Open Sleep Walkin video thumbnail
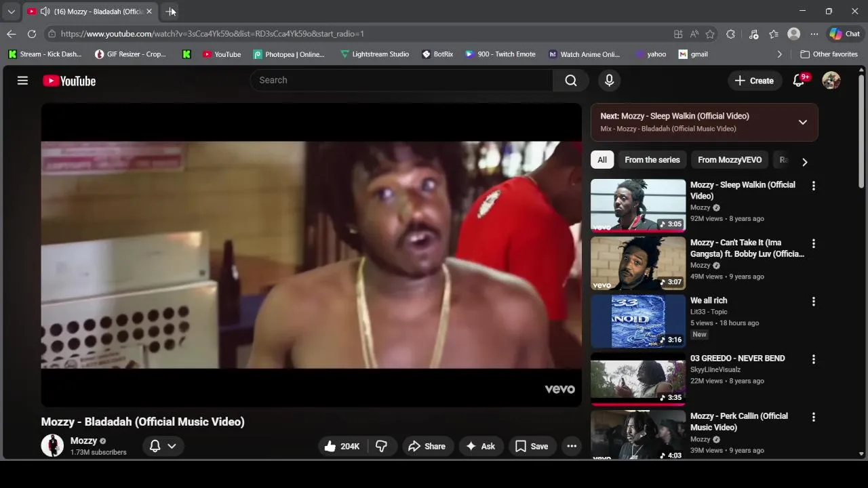The image size is (868, 488). 638,205
